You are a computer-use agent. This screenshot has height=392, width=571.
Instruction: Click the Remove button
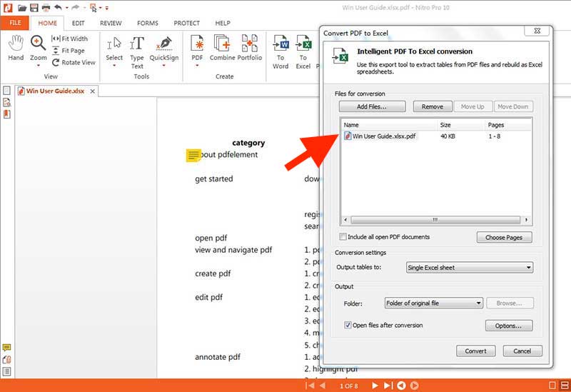point(433,106)
